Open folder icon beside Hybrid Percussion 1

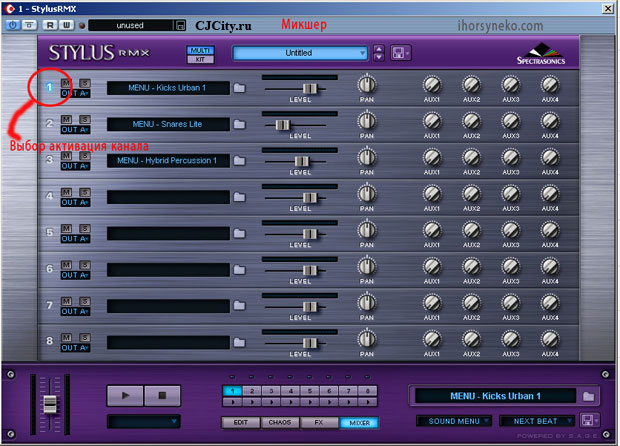click(239, 161)
